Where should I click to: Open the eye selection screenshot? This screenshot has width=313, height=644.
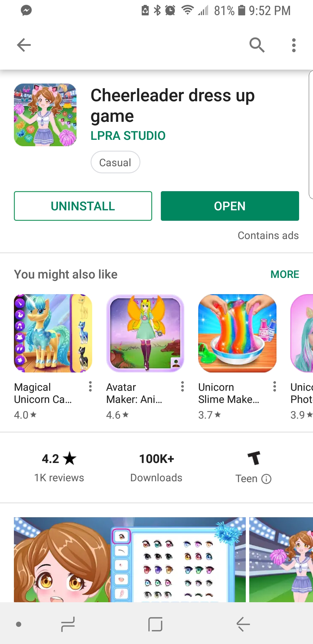(130, 560)
